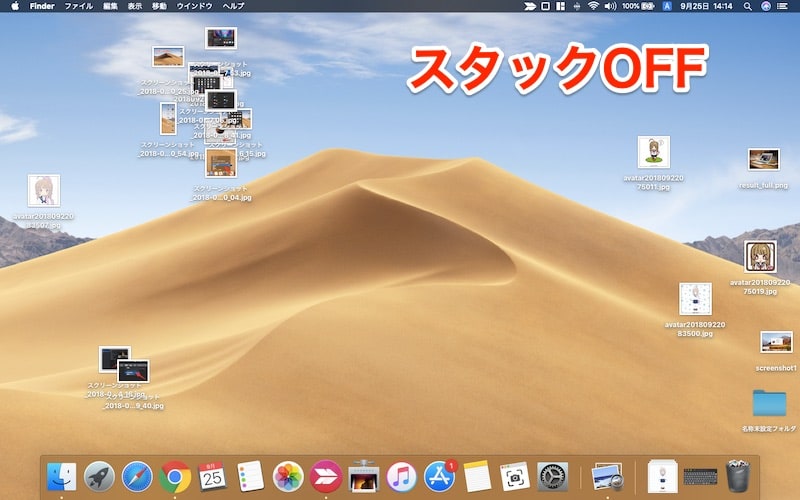The width and height of the screenshot is (800, 500).
Task: Launch iTunes music app from the Dock
Action: [401, 476]
